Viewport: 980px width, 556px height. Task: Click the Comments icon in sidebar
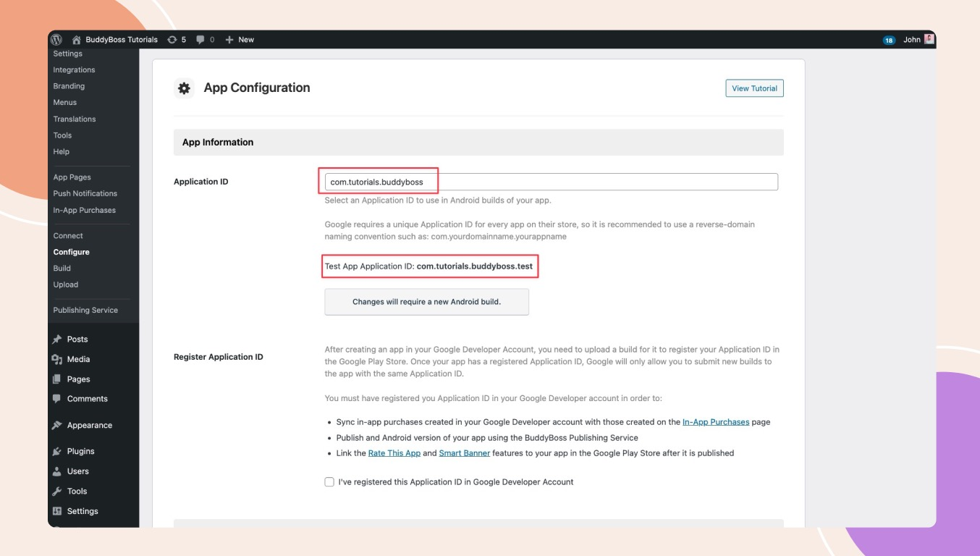57,399
